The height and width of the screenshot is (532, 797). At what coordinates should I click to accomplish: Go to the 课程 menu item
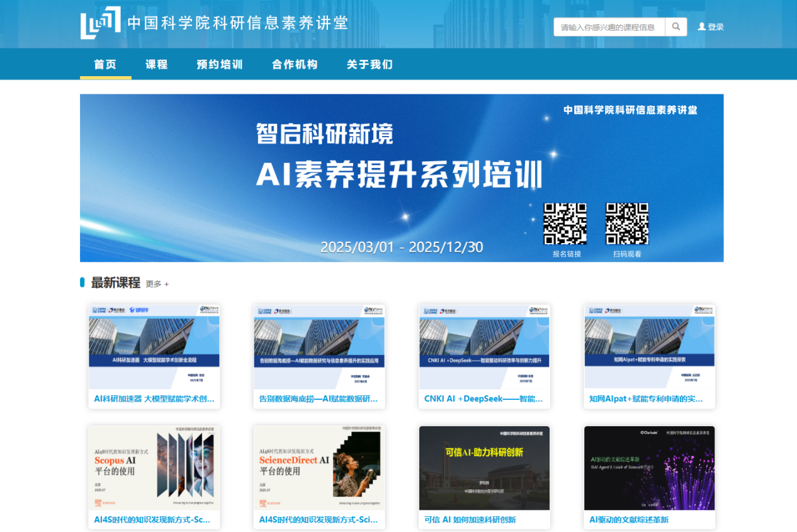157,64
